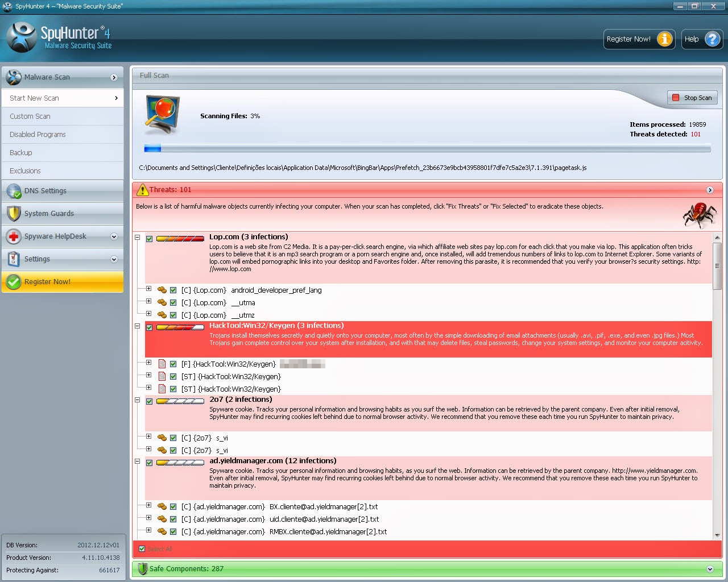This screenshot has width=728, height=582.
Task: Click the Register Now! button in header
Action: click(x=639, y=39)
